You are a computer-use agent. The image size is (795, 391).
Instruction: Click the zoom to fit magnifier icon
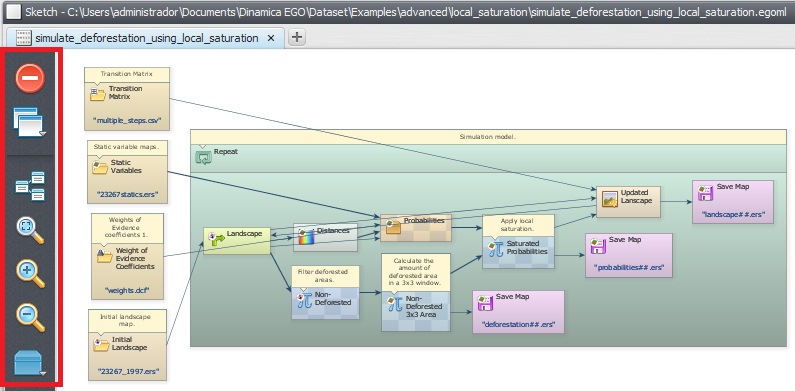pos(30,230)
